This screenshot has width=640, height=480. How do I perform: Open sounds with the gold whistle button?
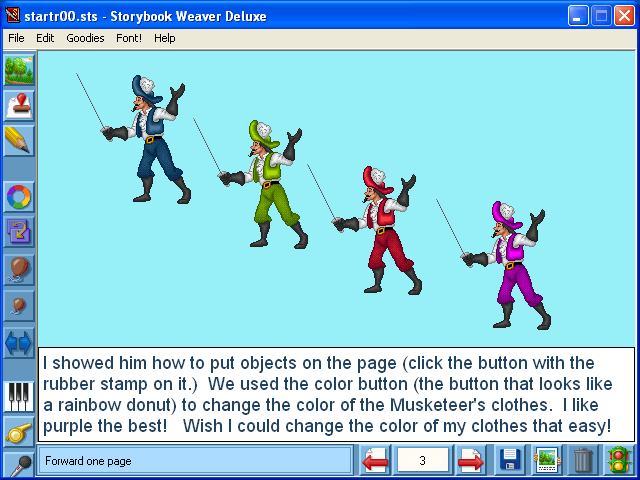click(19, 432)
